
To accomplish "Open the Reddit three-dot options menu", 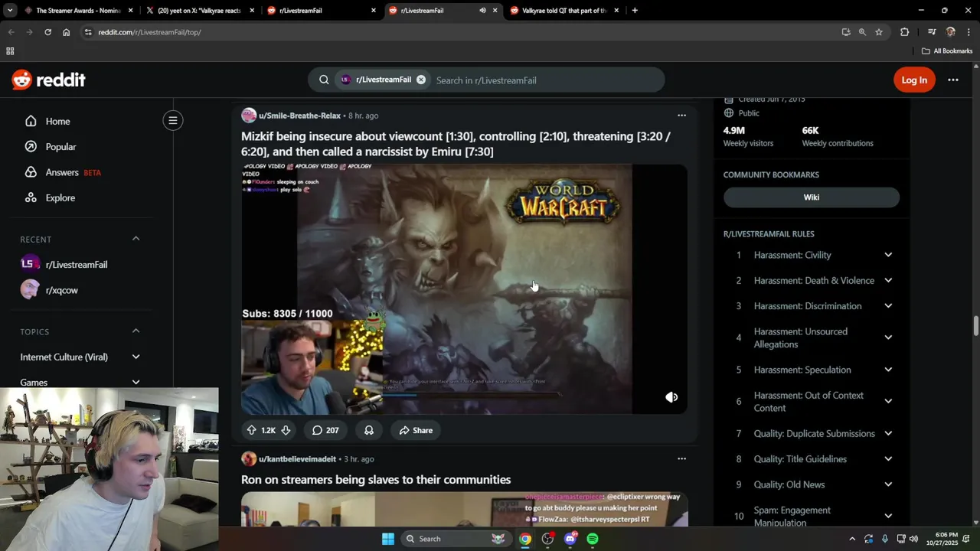I will [x=953, y=80].
